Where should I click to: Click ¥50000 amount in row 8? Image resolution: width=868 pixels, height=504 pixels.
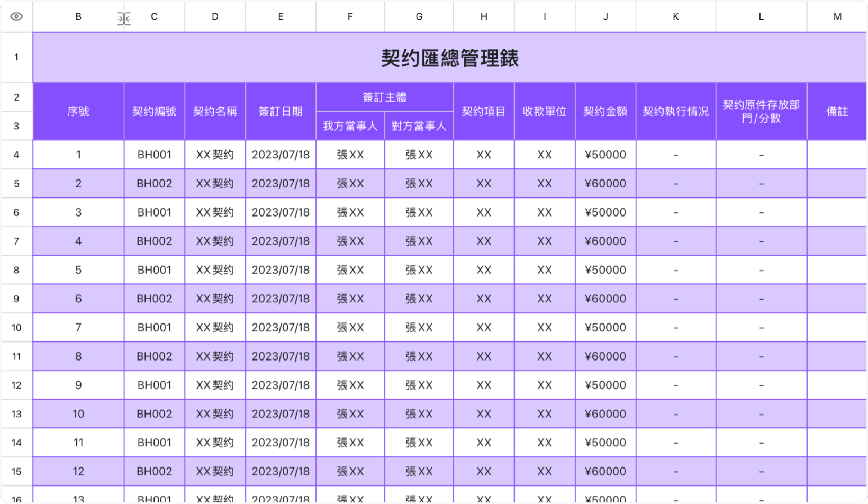(605, 270)
